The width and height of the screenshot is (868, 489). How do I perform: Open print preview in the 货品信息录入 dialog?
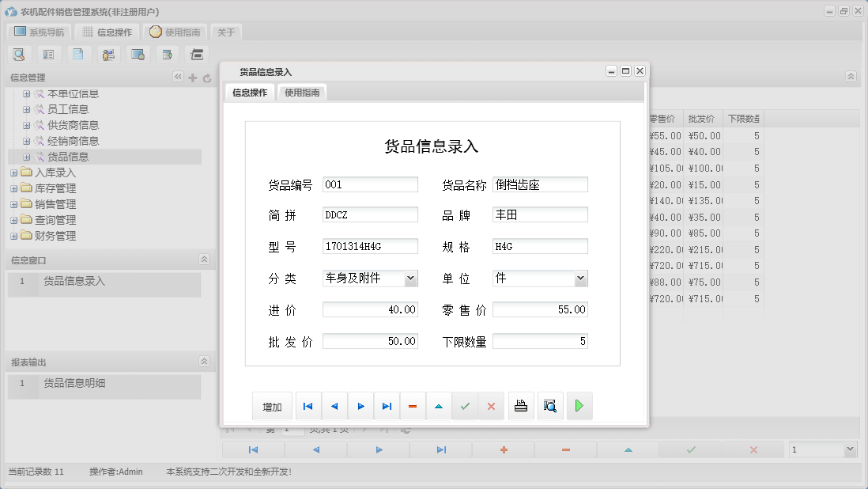pos(550,405)
